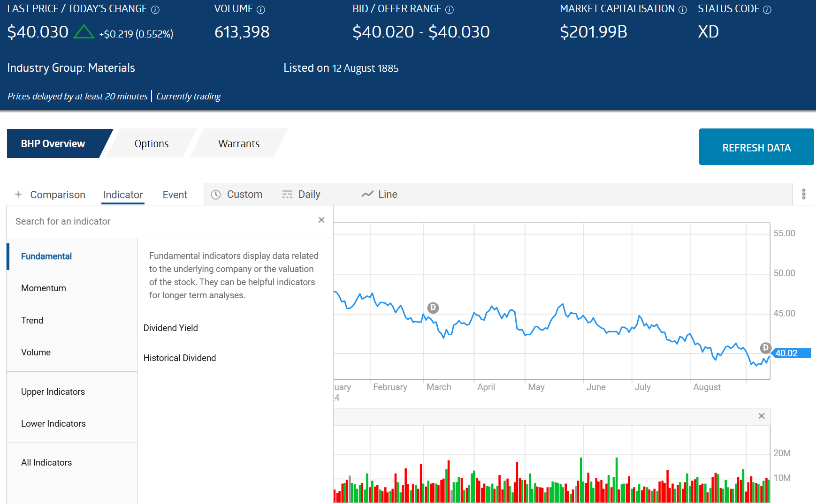Select the Indicator menu tab
The height and width of the screenshot is (504, 816).
[123, 195]
